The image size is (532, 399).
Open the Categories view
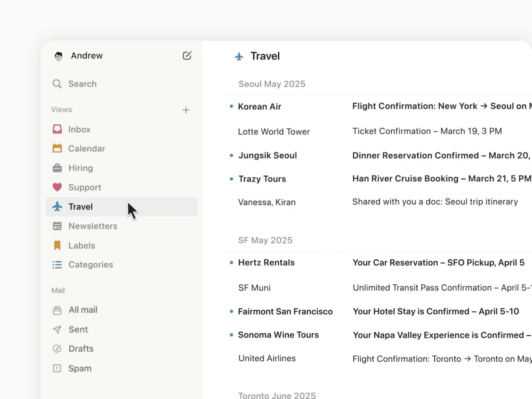click(x=122, y=265)
